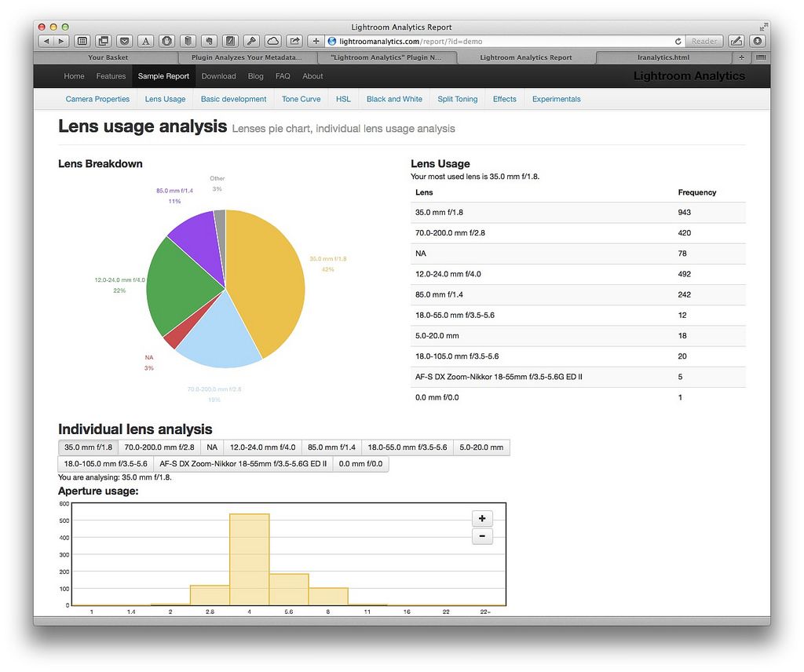804x672 pixels.
Task: Toggle analysis to 12.0-24.0 mm f/4.0 lens
Action: (x=262, y=447)
